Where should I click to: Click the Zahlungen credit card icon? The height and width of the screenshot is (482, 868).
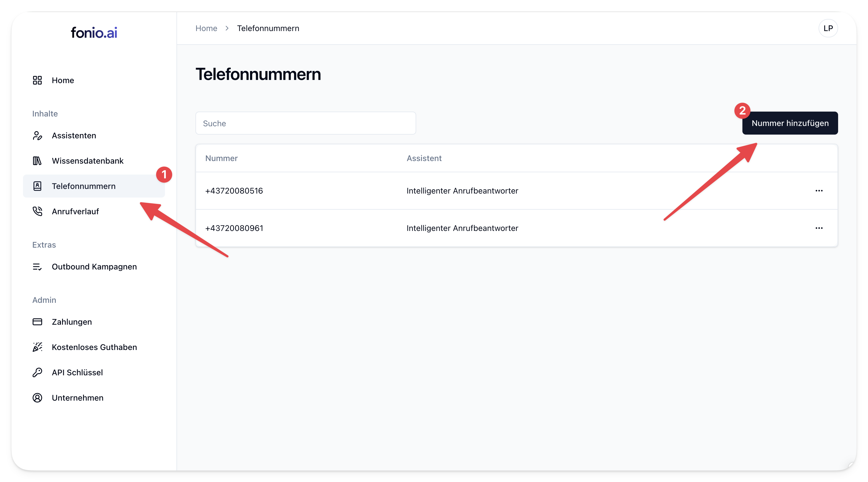click(x=37, y=322)
